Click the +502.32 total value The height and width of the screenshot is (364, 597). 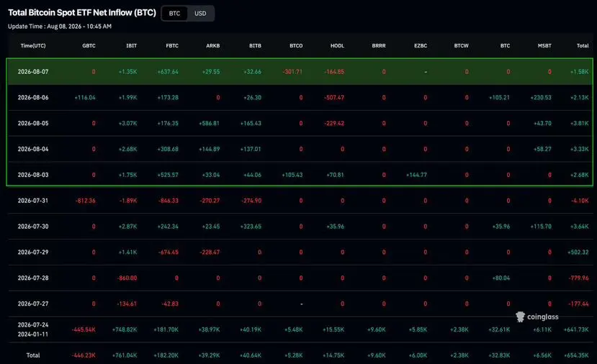click(x=578, y=252)
